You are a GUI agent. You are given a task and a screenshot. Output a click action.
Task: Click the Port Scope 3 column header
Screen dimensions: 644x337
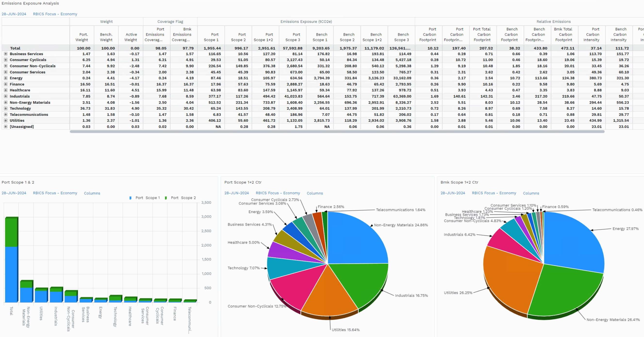293,37
